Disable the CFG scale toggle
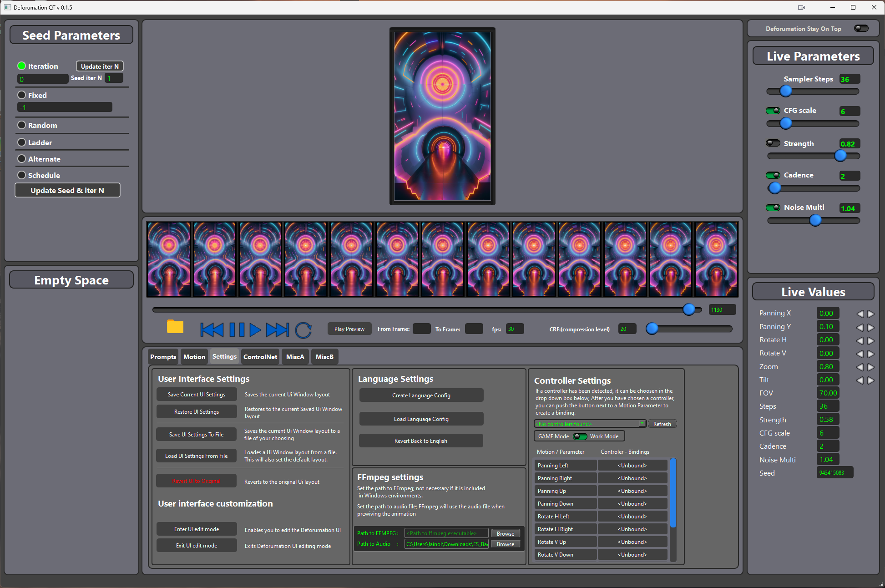885x588 pixels. click(x=773, y=111)
